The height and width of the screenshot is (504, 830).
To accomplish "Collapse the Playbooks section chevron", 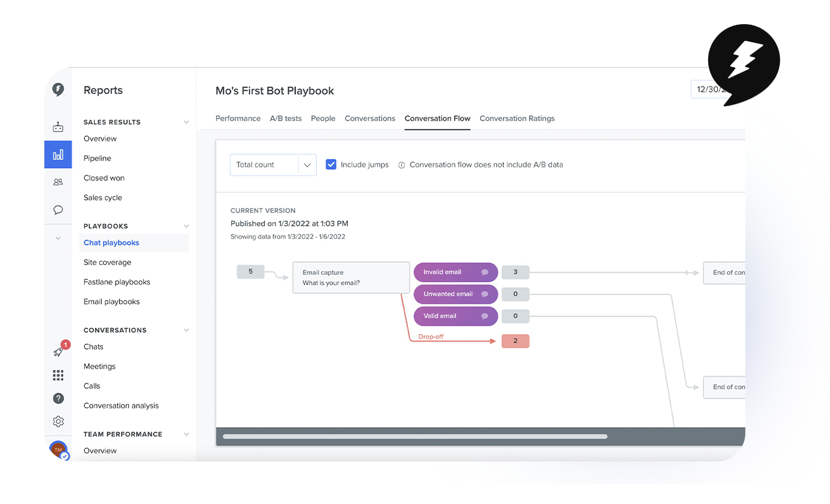I will coord(186,227).
